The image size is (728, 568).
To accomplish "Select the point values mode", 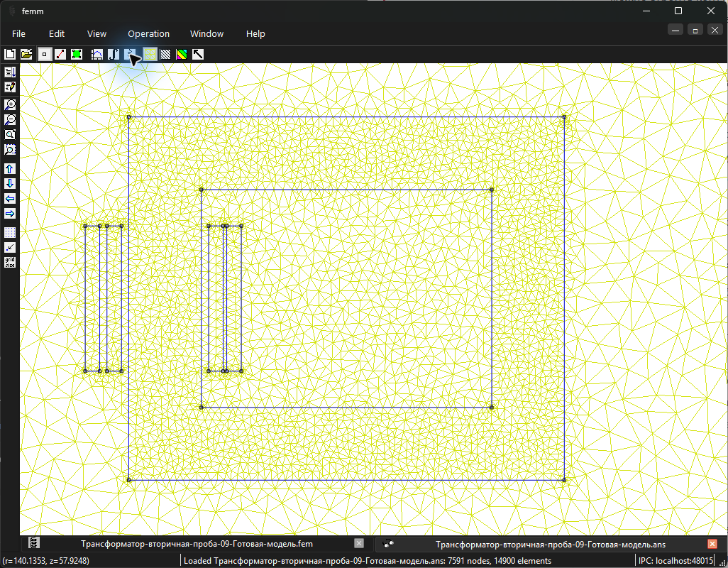I will pyautogui.click(x=44, y=55).
